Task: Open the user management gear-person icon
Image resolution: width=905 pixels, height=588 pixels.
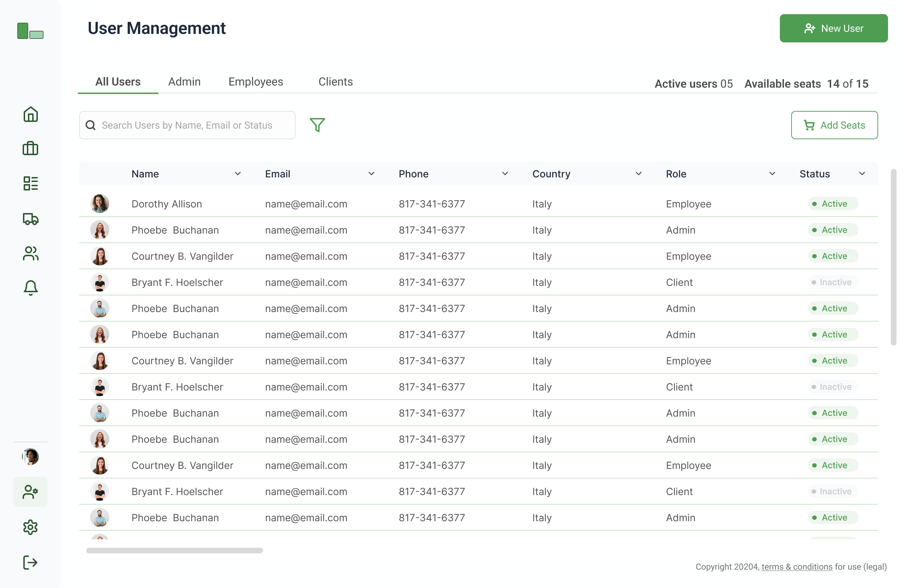Action: click(x=30, y=492)
